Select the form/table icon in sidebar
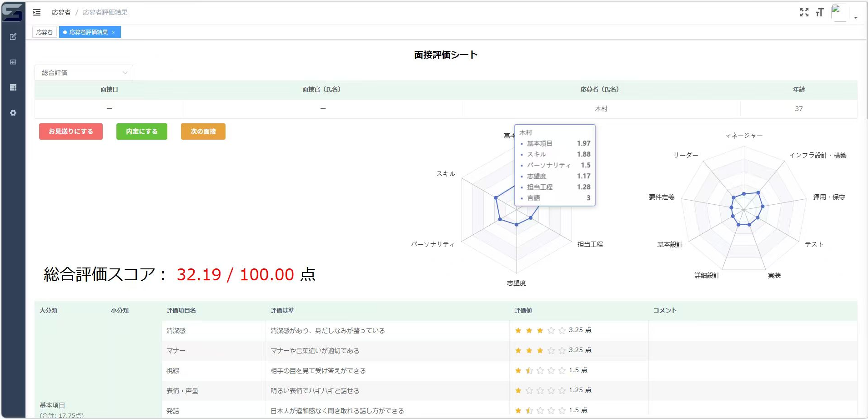This screenshot has height=419, width=868. coord(13,62)
